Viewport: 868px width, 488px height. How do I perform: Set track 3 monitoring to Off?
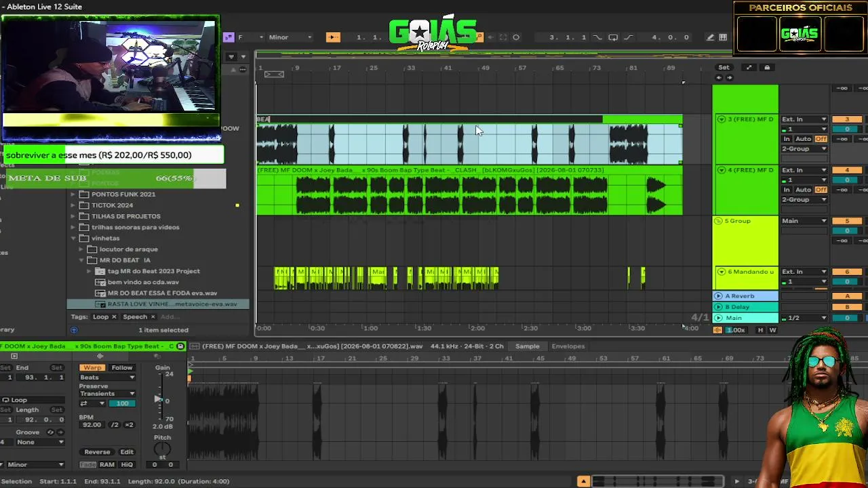click(821, 139)
